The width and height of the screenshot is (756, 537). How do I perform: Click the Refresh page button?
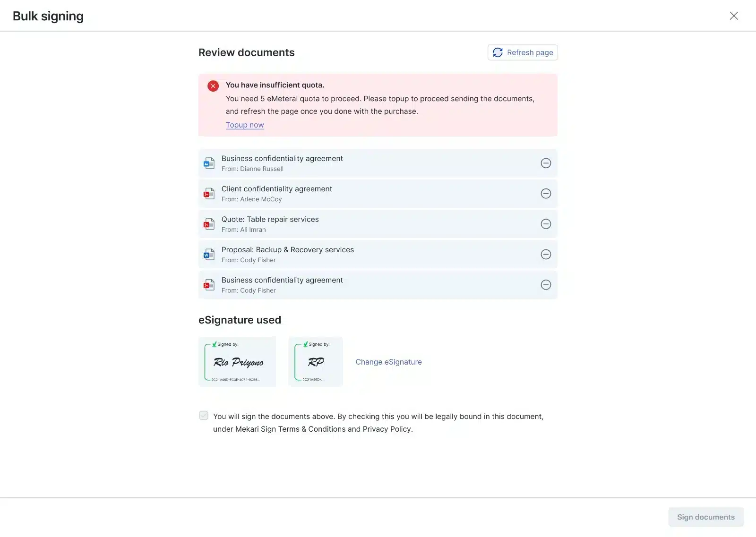click(x=523, y=52)
